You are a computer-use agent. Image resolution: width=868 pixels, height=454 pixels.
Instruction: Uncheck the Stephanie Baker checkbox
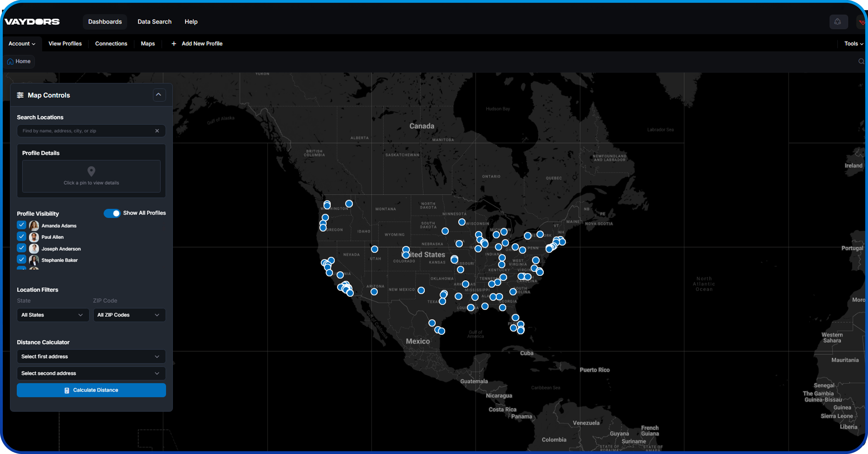pyautogui.click(x=22, y=259)
